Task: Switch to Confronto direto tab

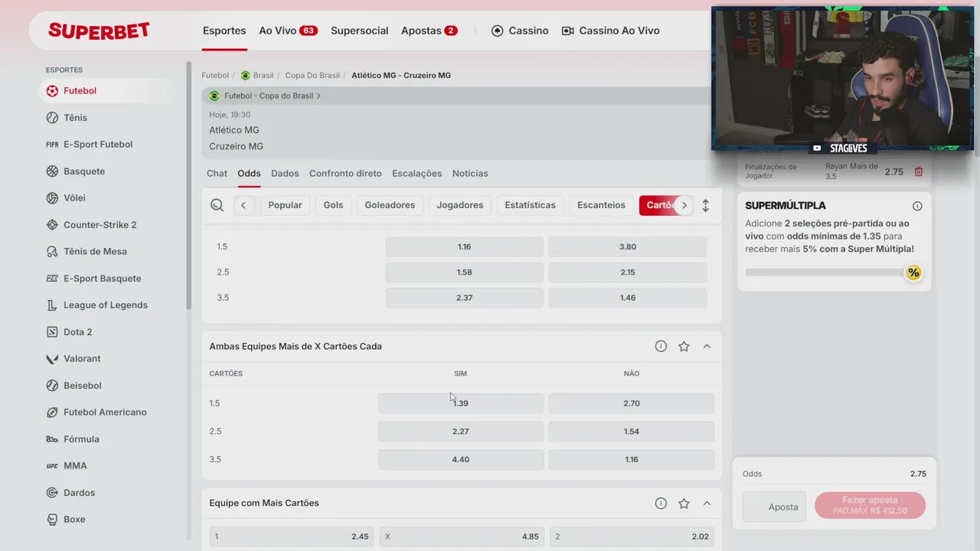Action: (x=345, y=174)
